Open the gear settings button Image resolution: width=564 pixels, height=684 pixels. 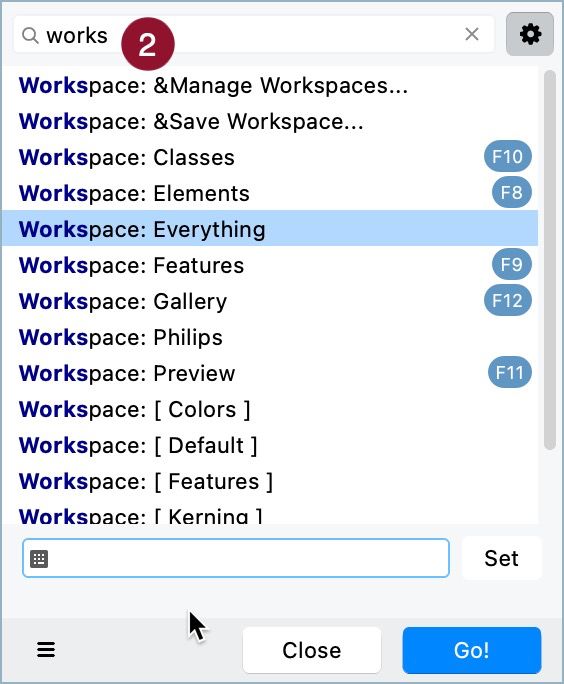[530, 34]
